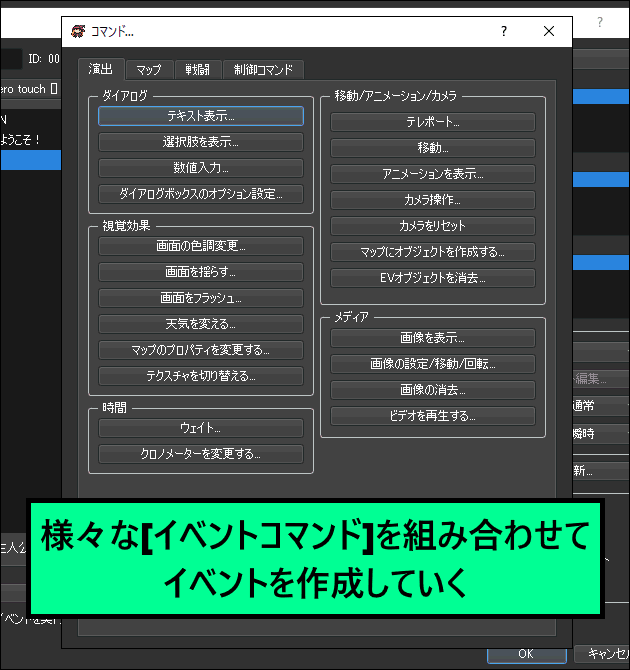Screen dimensions: 630x670
Task: Switch to the 戦闘 tab
Action: [x=198, y=70]
